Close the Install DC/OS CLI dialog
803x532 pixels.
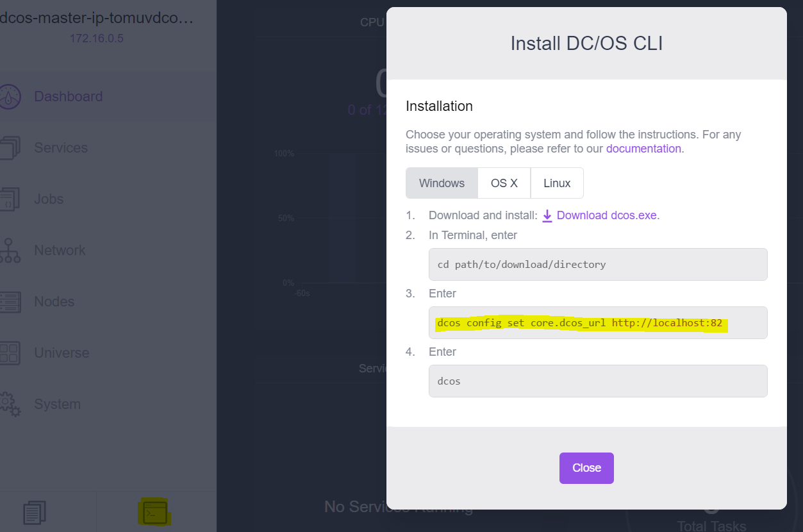pyautogui.click(x=586, y=468)
